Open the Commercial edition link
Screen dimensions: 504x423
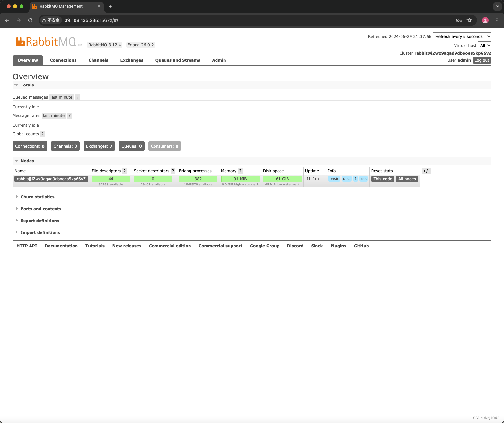point(170,246)
